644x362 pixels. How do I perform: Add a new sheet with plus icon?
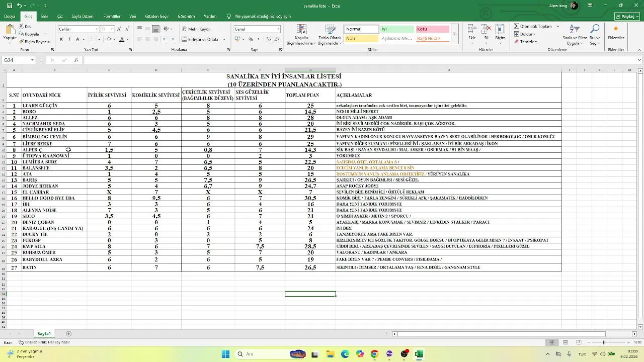[68, 334]
